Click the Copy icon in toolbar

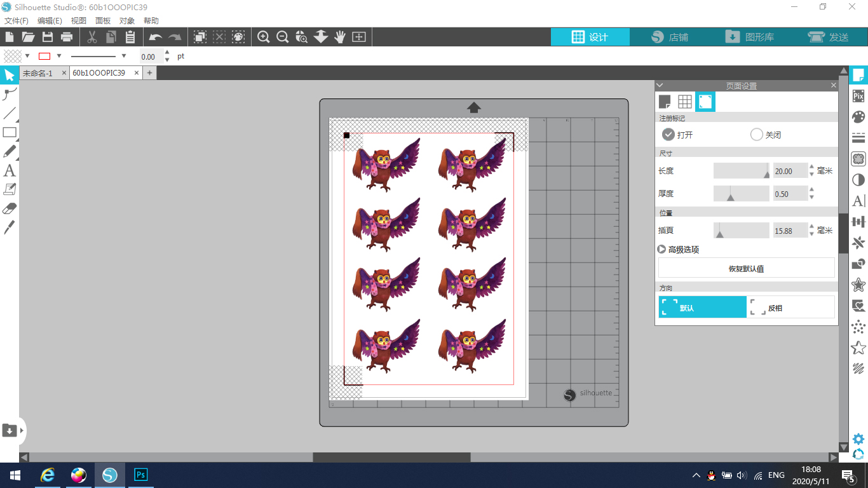[111, 37]
